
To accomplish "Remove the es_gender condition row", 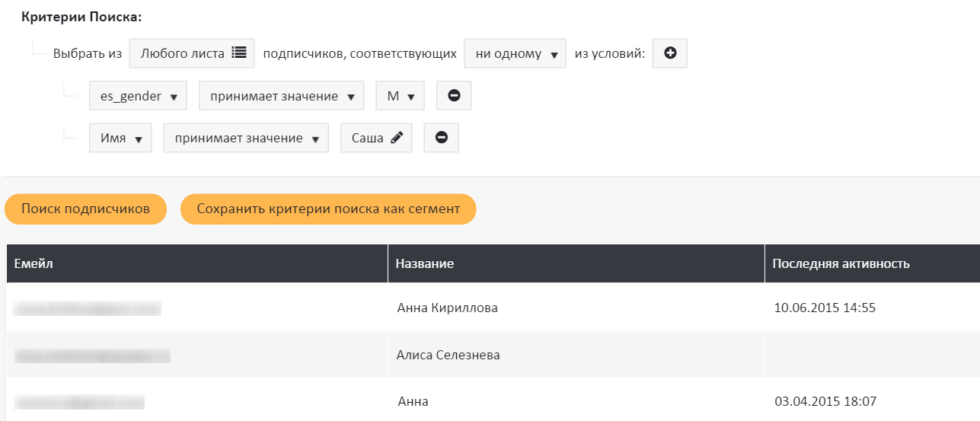I will (454, 96).
